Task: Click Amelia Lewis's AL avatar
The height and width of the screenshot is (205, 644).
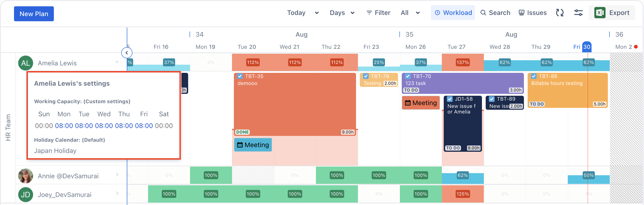Action: click(x=25, y=63)
